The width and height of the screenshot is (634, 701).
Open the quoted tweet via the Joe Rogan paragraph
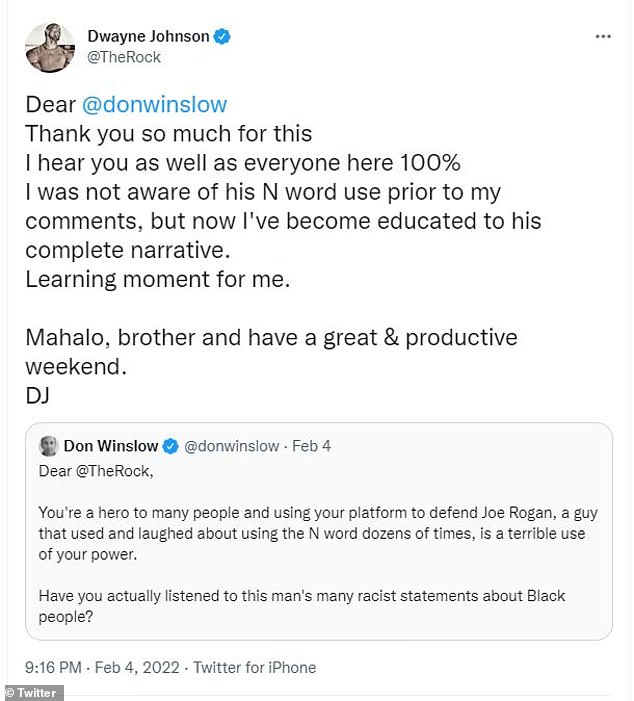pyautogui.click(x=317, y=533)
